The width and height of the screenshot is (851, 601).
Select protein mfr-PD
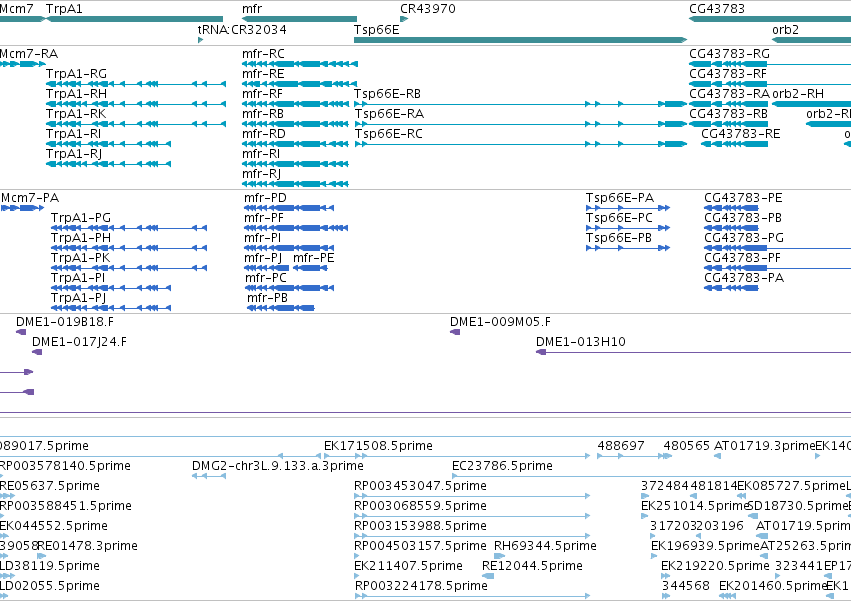click(x=289, y=208)
